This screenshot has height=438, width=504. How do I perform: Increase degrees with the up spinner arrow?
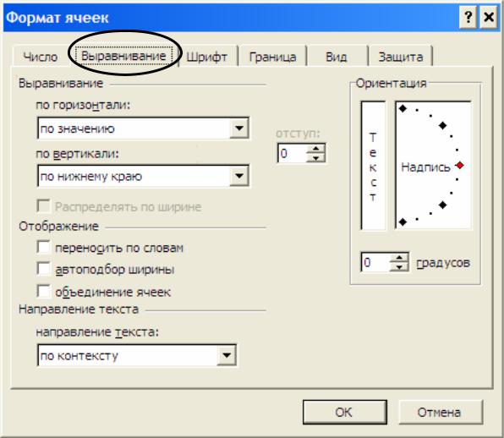click(399, 258)
